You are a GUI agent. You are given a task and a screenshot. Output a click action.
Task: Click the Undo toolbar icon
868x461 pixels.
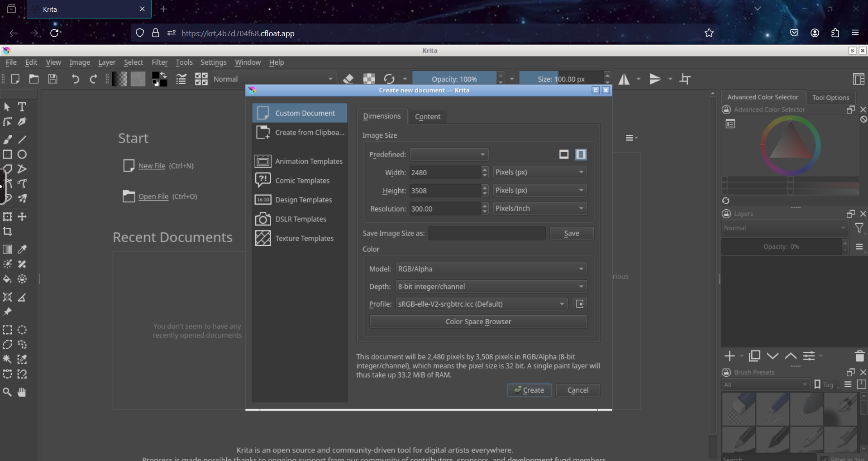pyautogui.click(x=75, y=79)
